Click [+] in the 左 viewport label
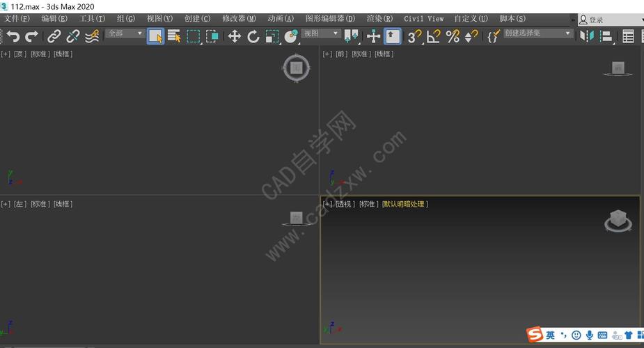Viewport: 644px width, 348px height. pyautogui.click(x=6, y=204)
